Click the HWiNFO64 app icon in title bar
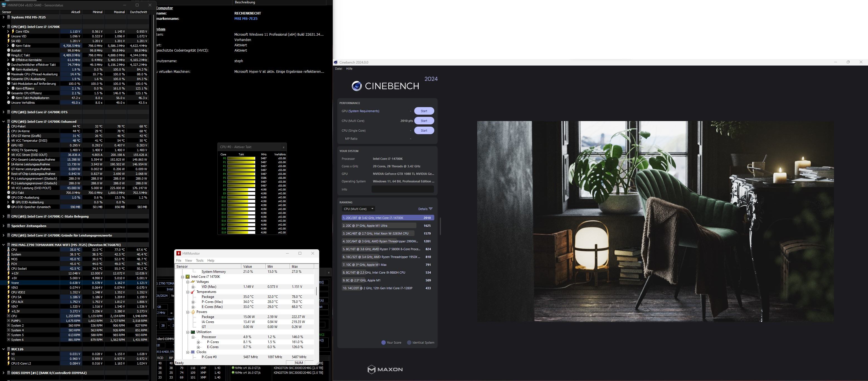This screenshot has height=381, width=868. click(x=4, y=5)
